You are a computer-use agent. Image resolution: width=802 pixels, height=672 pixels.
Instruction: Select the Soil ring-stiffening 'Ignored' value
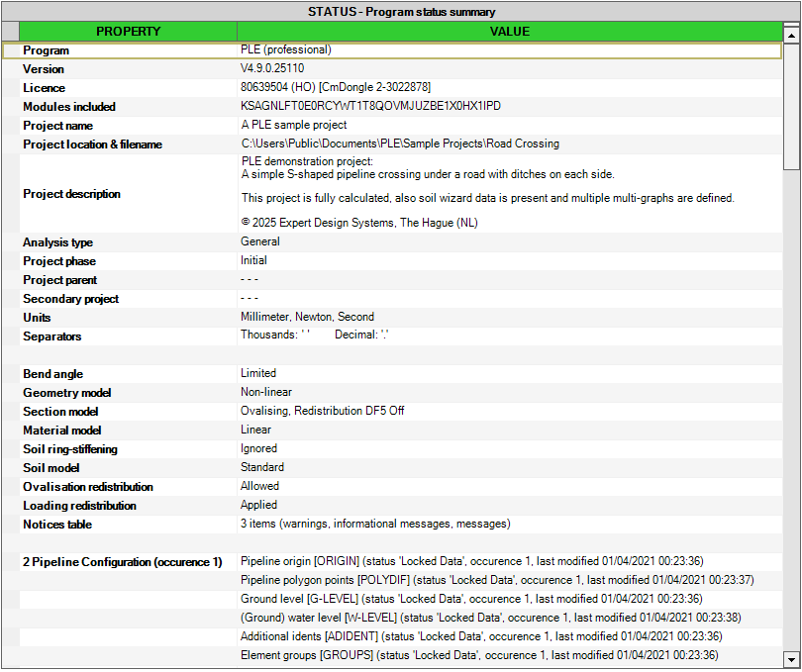coord(259,449)
